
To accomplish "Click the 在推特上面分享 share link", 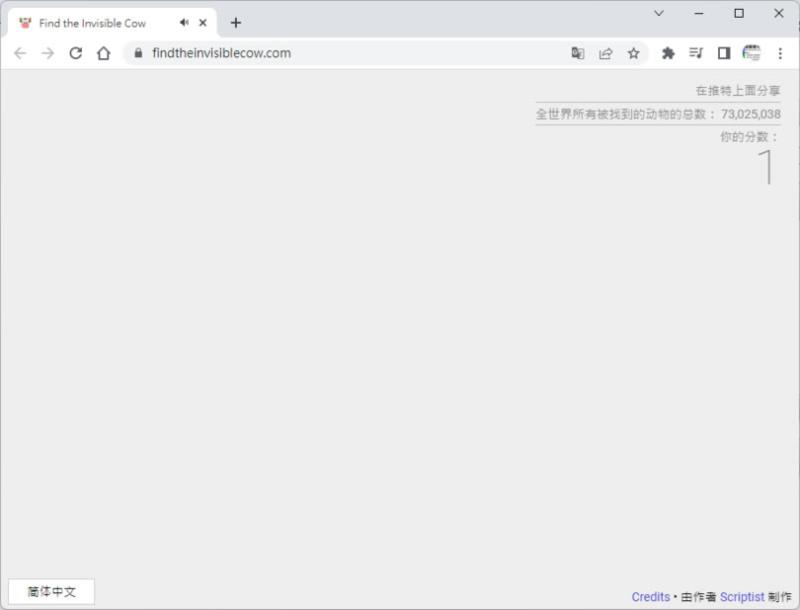I will click(738, 91).
